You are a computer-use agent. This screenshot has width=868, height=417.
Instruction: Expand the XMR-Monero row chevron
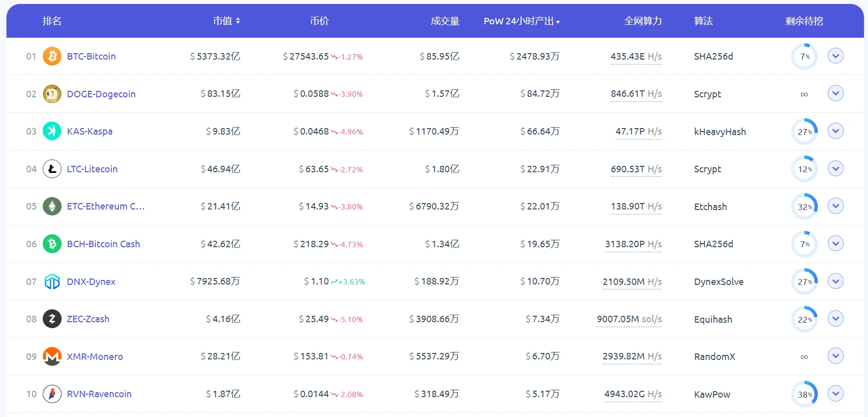coord(835,356)
